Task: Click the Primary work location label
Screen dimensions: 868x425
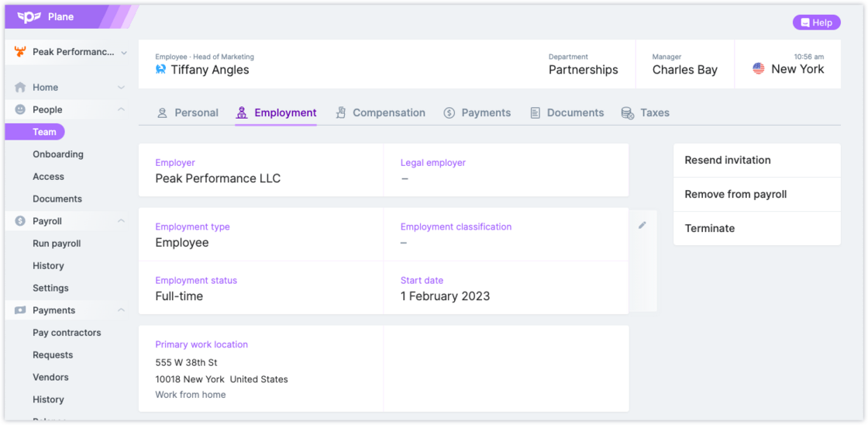Action: point(201,344)
